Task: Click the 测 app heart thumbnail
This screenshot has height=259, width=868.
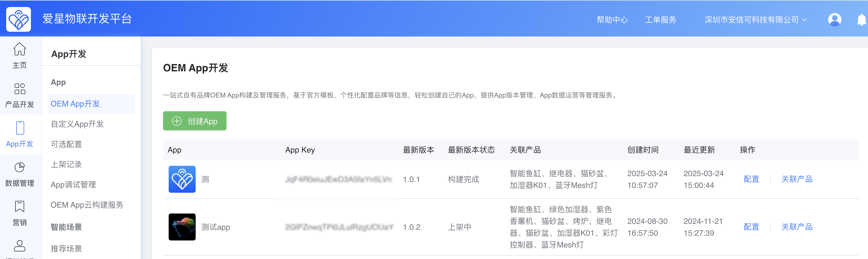Action: [182, 179]
